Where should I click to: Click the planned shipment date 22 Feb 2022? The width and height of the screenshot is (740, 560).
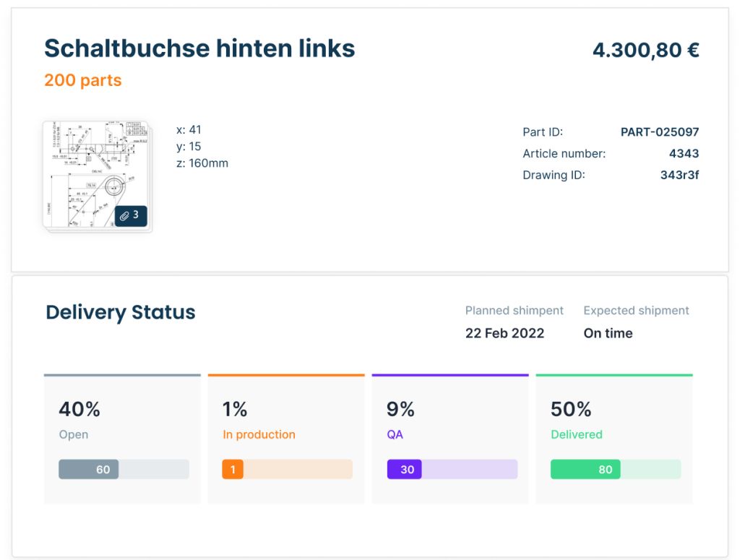504,333
